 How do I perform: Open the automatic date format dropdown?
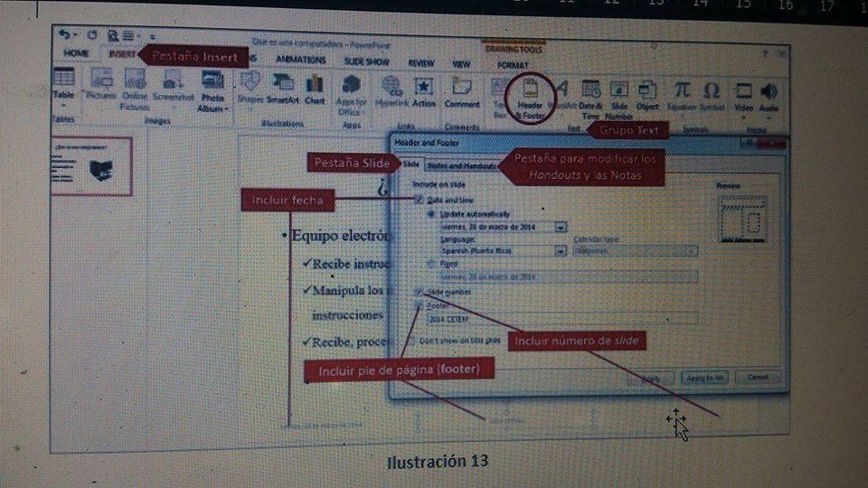pyautogui.click(x=561, y=227)
